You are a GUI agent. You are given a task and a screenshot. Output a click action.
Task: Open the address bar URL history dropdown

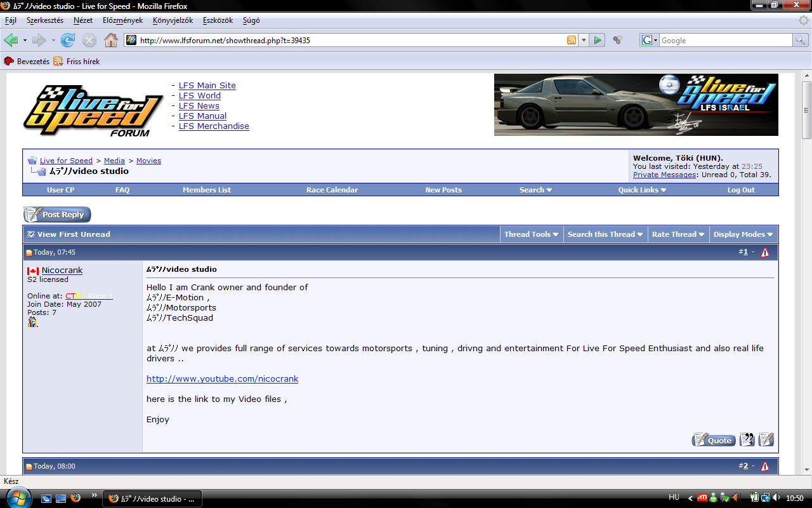584,40
